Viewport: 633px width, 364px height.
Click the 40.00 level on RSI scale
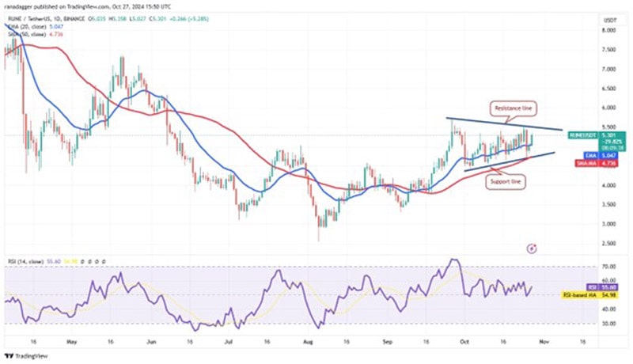(608, 309)
